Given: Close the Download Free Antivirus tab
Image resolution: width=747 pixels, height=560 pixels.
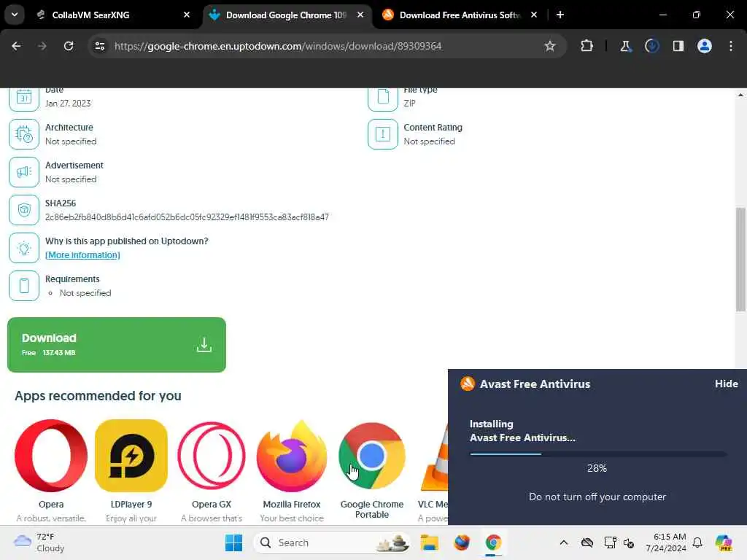Looking at the screenshot, I should click(534, 15).
